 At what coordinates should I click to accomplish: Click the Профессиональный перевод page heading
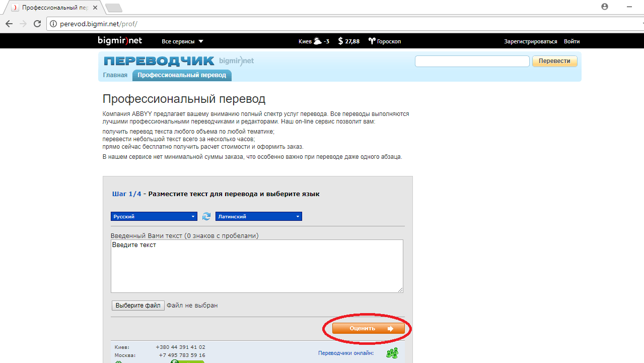(184, 99)
